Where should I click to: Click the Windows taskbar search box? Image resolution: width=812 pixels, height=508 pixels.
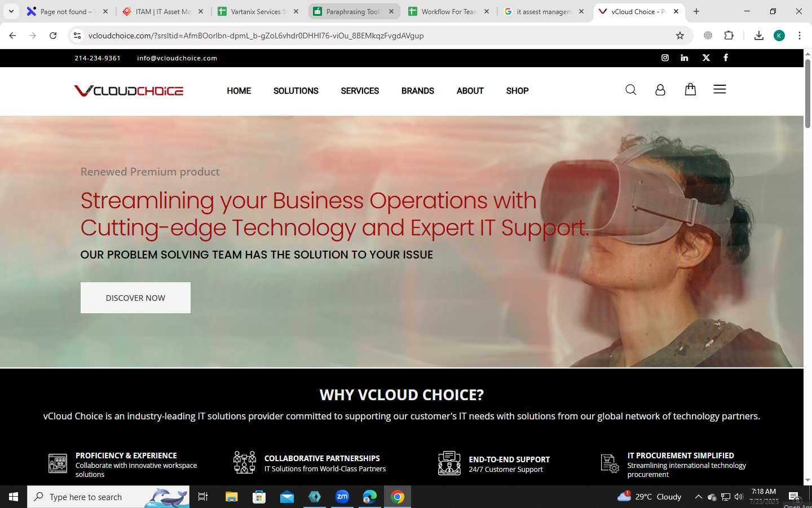[108, 497]
